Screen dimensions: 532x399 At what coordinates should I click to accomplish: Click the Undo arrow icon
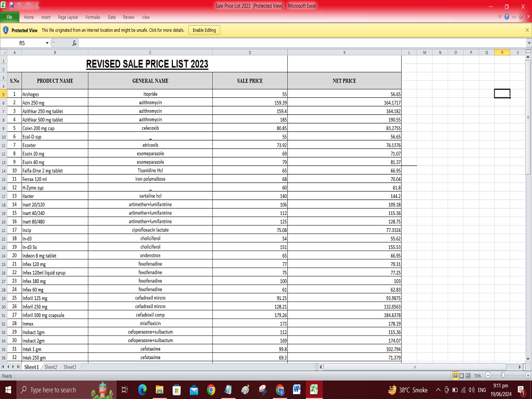point(19,5)
